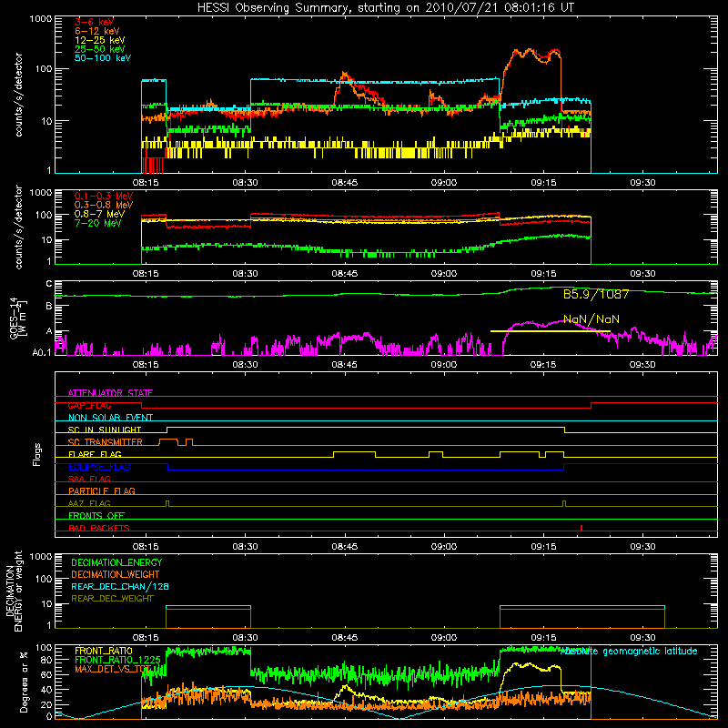The height and width of the screenshot is (728, 728).
Task: Select the SC_IN_SUNLIGHT flag label
Action: (105, 430)
